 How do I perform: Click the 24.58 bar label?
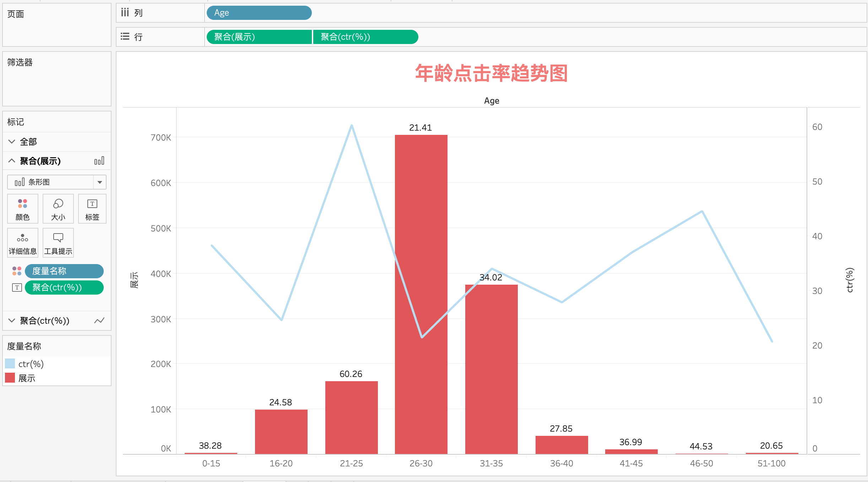point(281,402)
